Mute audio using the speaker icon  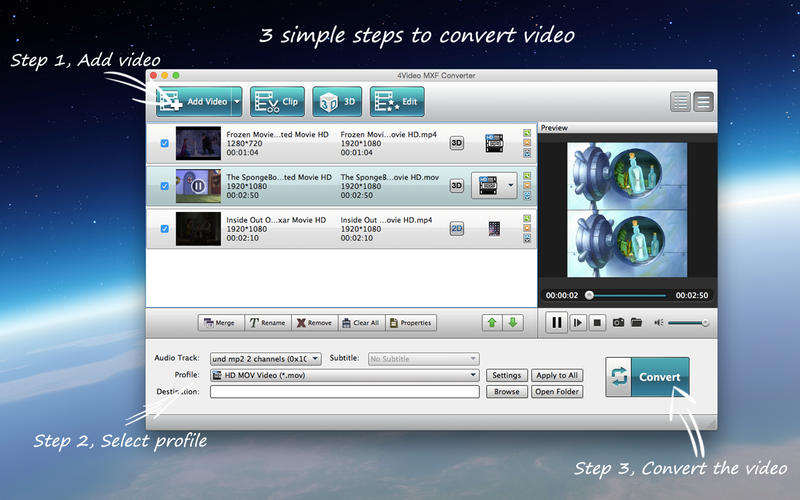[659, 322]
